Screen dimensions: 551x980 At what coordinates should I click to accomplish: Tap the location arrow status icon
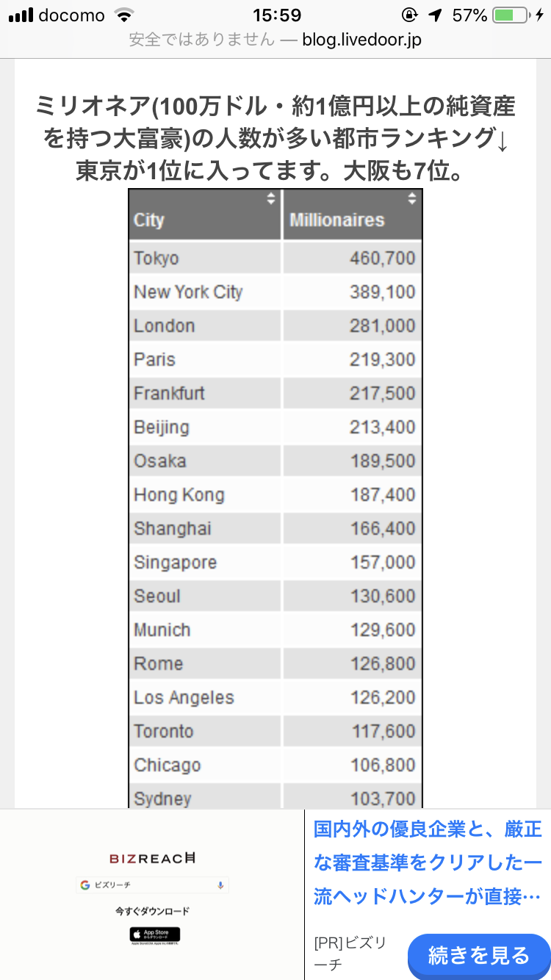coord(436,15)
